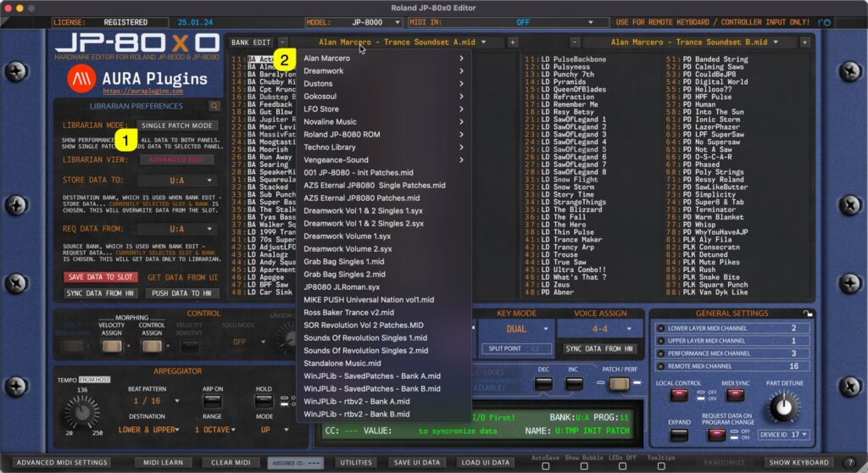Click the librarian preferences search icon

pos(214,106)
